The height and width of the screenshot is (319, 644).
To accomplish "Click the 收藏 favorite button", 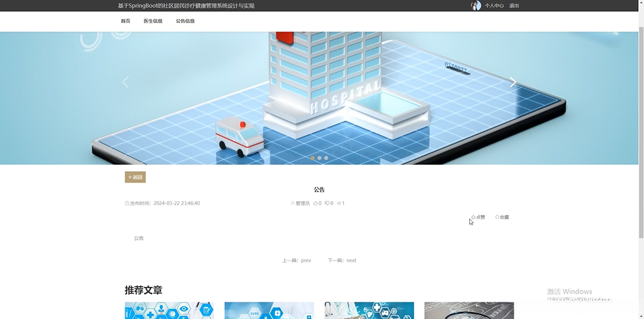I will click(502, 217).
